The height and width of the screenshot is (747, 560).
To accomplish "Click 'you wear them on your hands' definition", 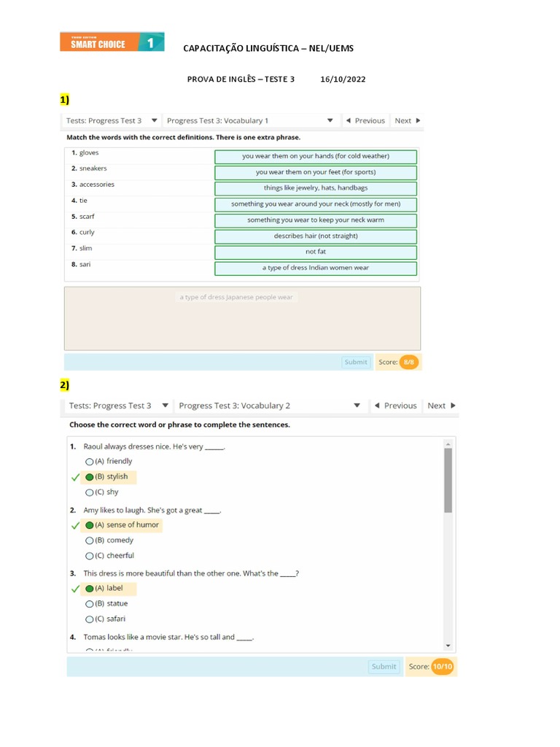I will pyautogui.click(x=316, y=156).
